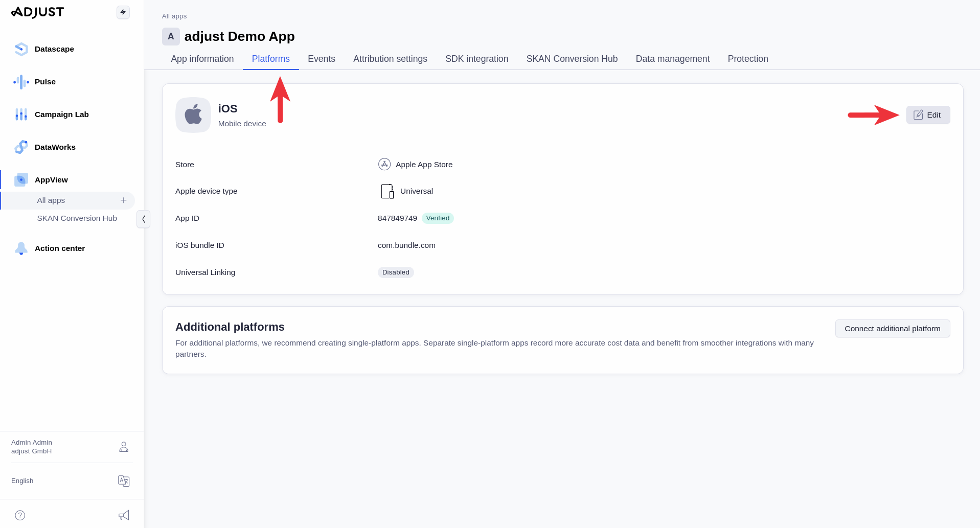Click the DataWorks icon

click(21, 147)
